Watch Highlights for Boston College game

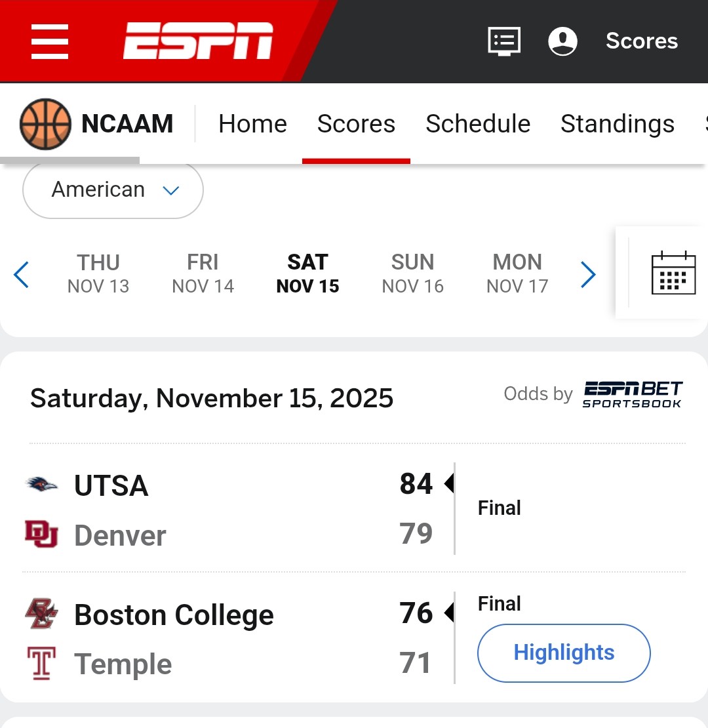564,653
